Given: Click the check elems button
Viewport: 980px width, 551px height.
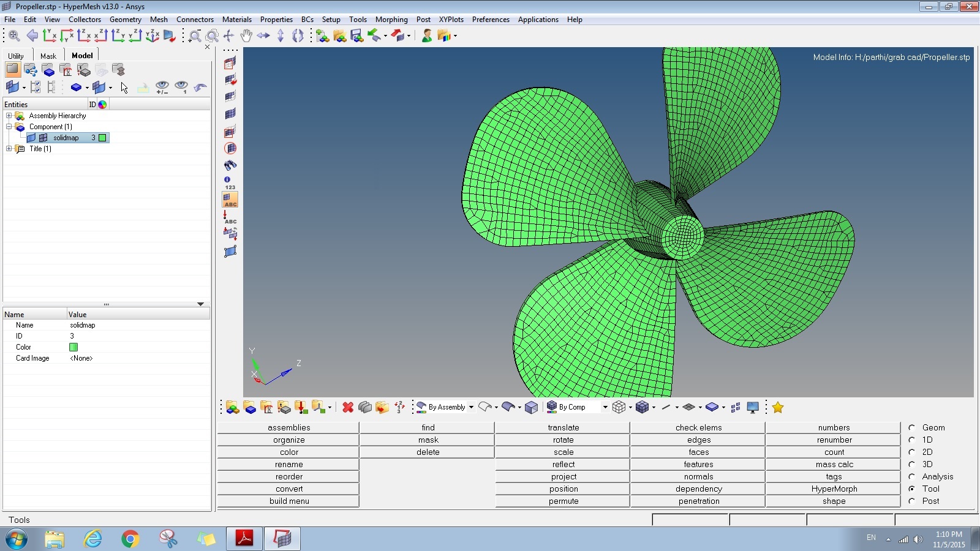Looking at the screenshot, I should tap(698, 428).
